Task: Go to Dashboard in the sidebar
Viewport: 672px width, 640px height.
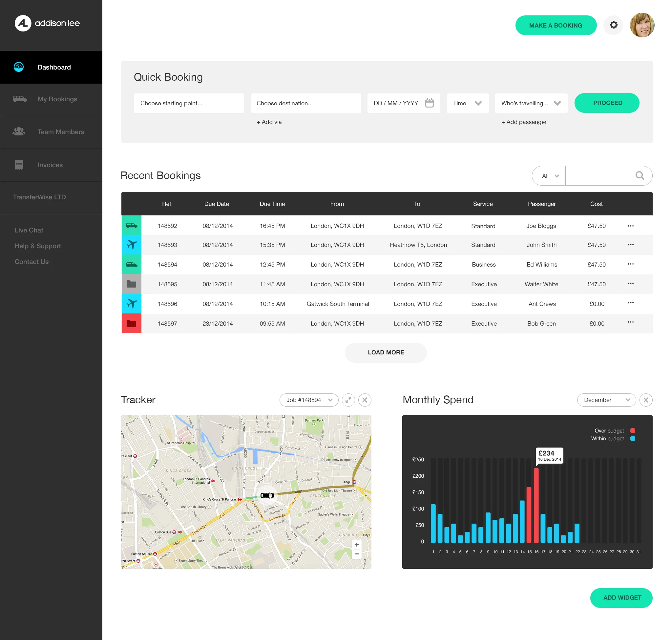Action: pyautogui.click(x=51, y=67)
